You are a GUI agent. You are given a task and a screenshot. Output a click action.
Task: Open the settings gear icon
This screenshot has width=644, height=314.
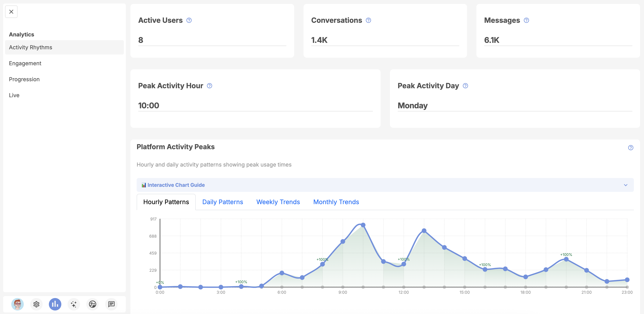pyautogui.click(x=36, y=304)
